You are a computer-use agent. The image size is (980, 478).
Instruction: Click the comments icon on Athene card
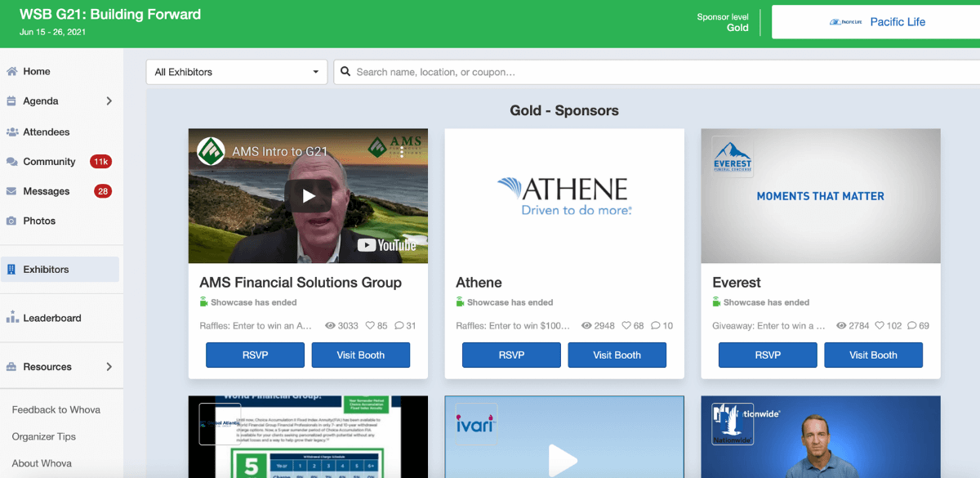[655, 325]
